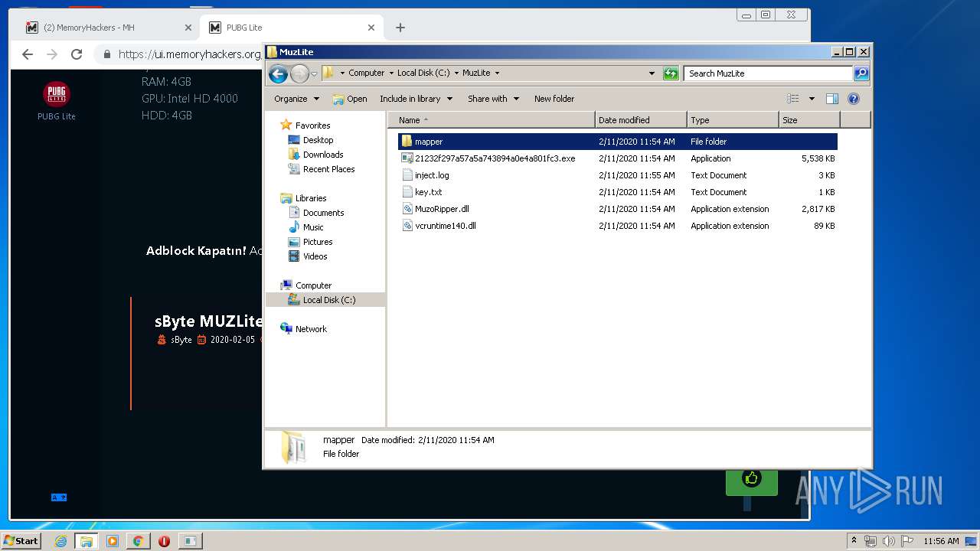Click the change view icon
The image size is (980, 551).
[793, 99]
